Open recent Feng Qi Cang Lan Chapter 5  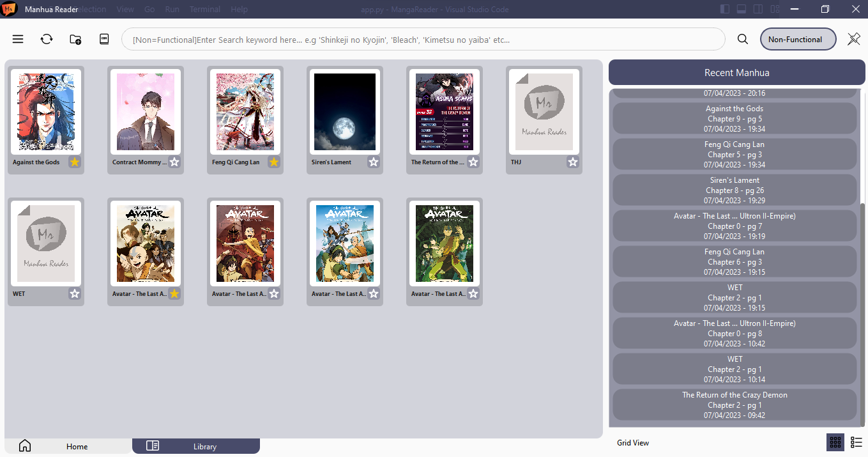coord(735,155)
